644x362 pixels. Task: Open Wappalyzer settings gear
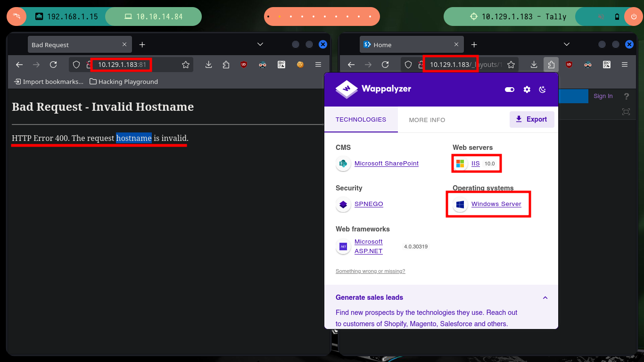(527, 89)
